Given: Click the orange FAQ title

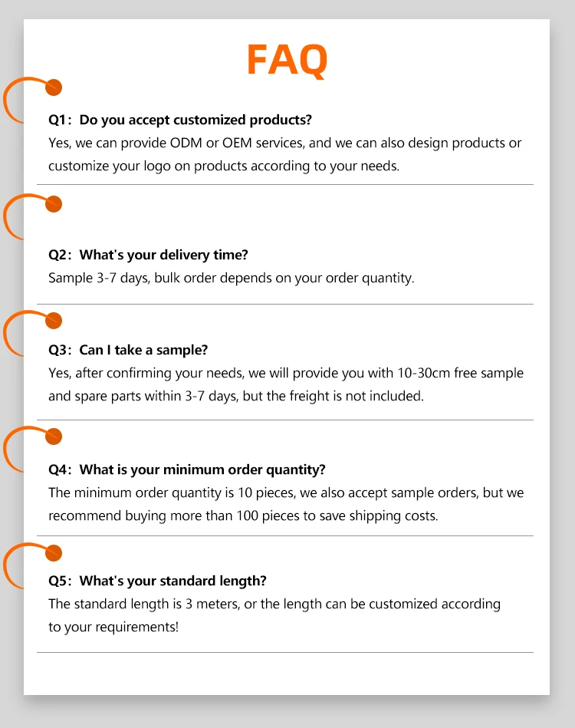Looking at the screenshot, I should pyautogui.click(x=287, y=60).
